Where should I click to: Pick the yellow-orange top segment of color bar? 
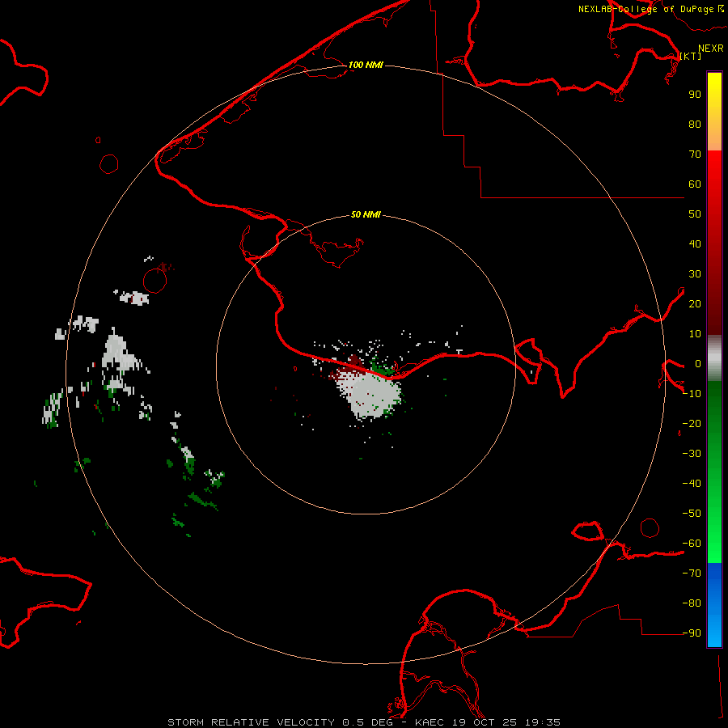tap(714, 112)
